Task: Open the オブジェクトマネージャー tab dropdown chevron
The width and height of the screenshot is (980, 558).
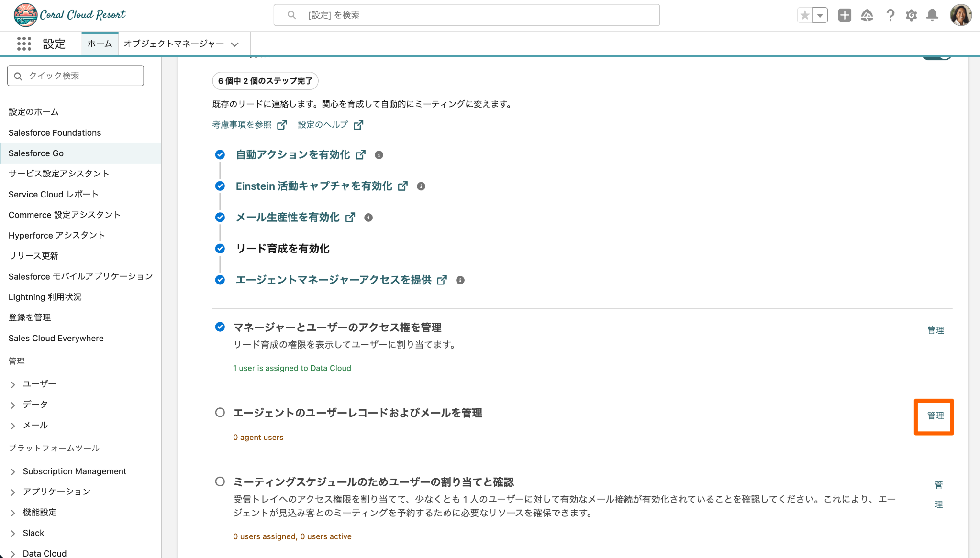Action: coord(234,44)
